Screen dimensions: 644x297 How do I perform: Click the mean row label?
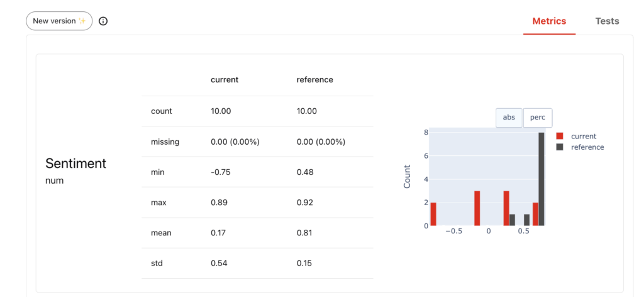tap(161, 233)
